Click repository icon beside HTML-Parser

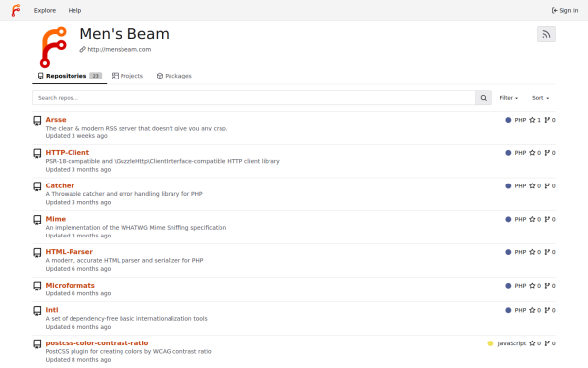point(37,253)
